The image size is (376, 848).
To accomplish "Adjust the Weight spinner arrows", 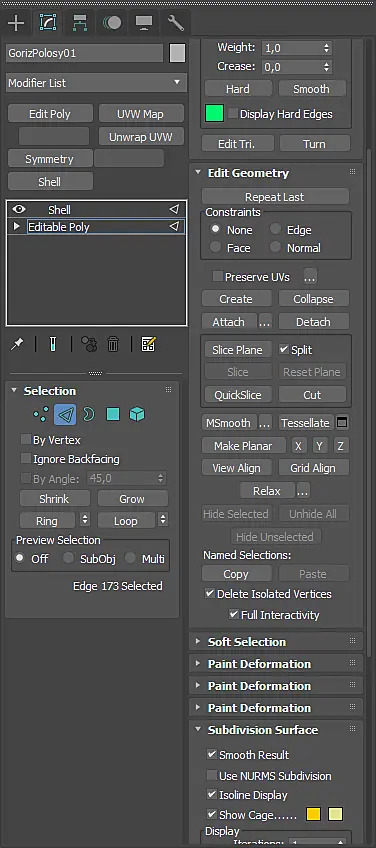I will 326,48.
